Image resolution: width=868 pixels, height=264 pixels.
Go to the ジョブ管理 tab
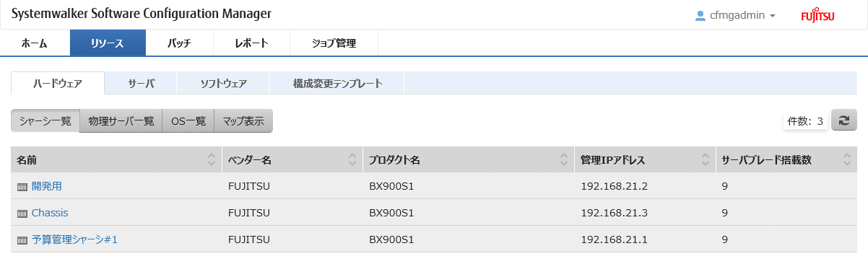[334, 43]
